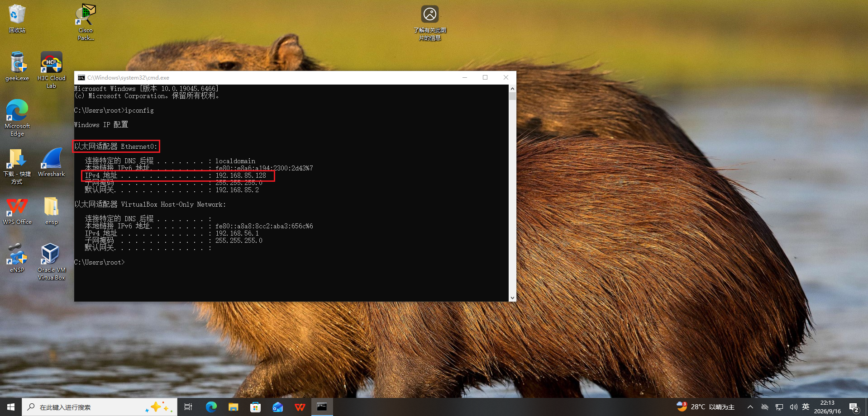The height and width of the screenshot is (416, 868).
Task: Open the Wireshark desktop shortcut
Action: pyautogui.click(x=51, y=162)
